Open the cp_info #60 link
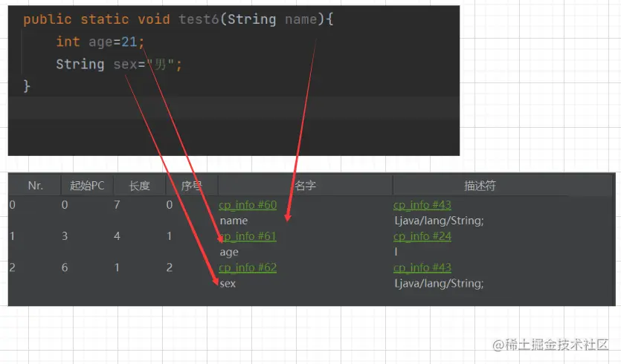The width and height of the screenshot is (621, 364). [x=248, y=205]
